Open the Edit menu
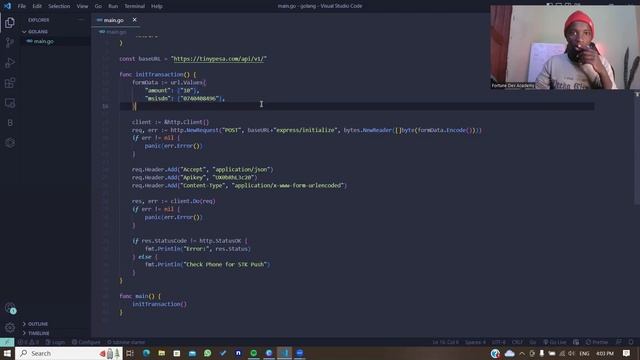The image size is (640, 360). pos(37,6)
